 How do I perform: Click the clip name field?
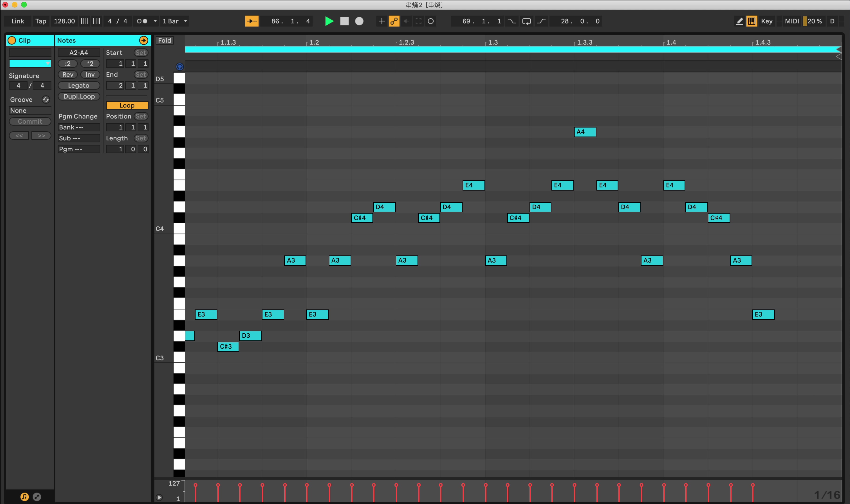(30, 53)
